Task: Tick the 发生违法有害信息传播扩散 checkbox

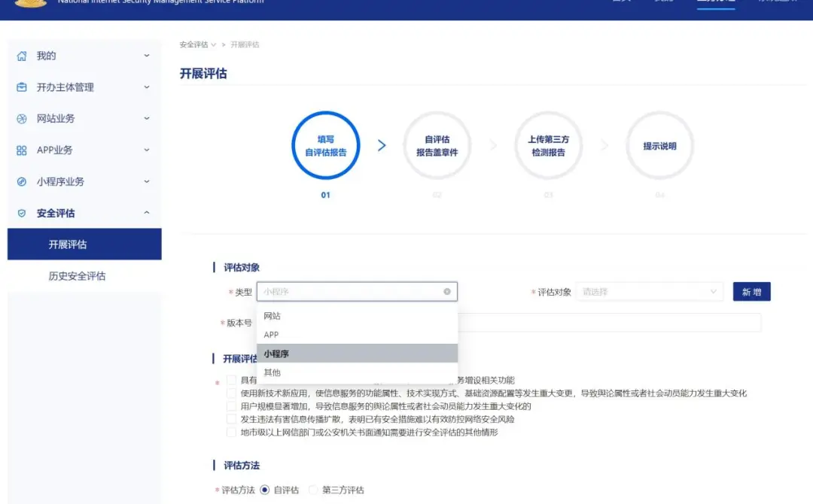Action: 232,419
